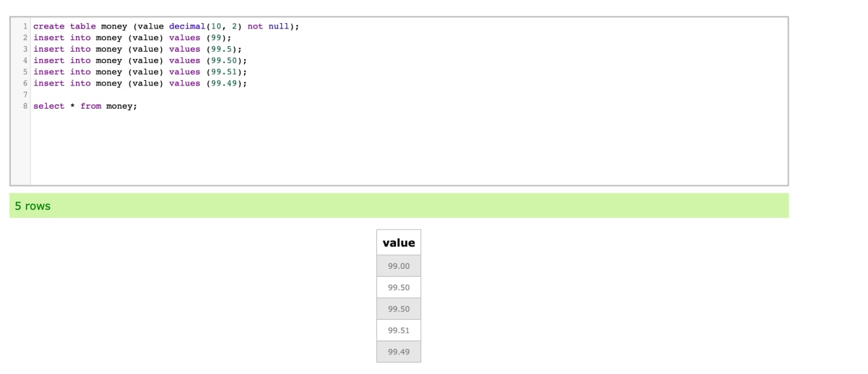
Task: Select the 99.51 result cell
Action: pos(399,331)
